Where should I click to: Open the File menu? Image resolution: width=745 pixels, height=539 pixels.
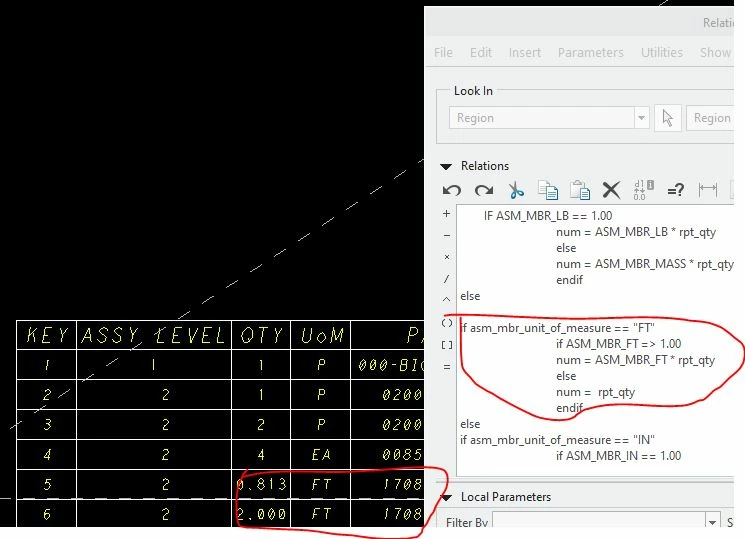pyautogui.click(x=443, y=52)
